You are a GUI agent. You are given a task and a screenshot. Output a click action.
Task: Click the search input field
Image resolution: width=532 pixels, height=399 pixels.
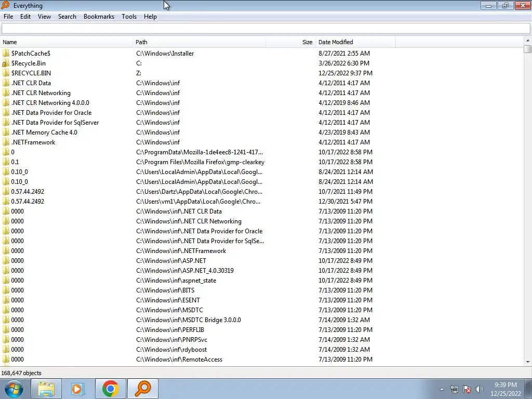click(x=265, y=29)
